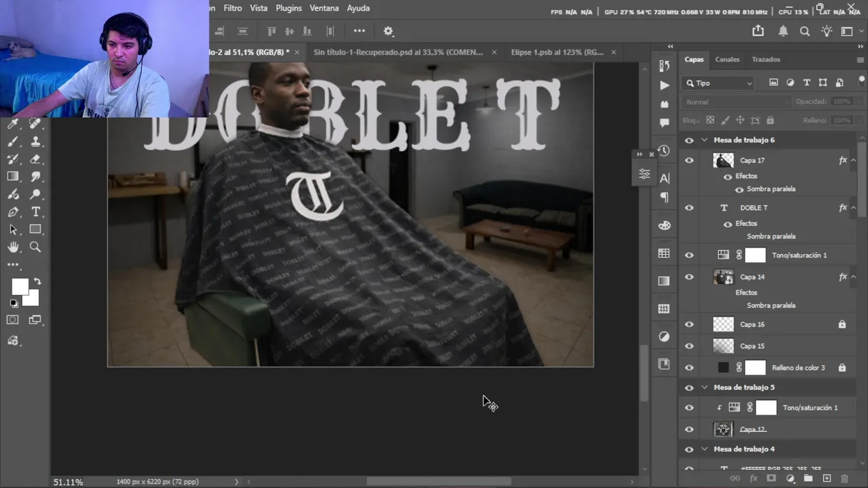The image size is (868, 488).
Task: Click the Capa 17 layer thumbnail
Action: click(x=724, y=161)
